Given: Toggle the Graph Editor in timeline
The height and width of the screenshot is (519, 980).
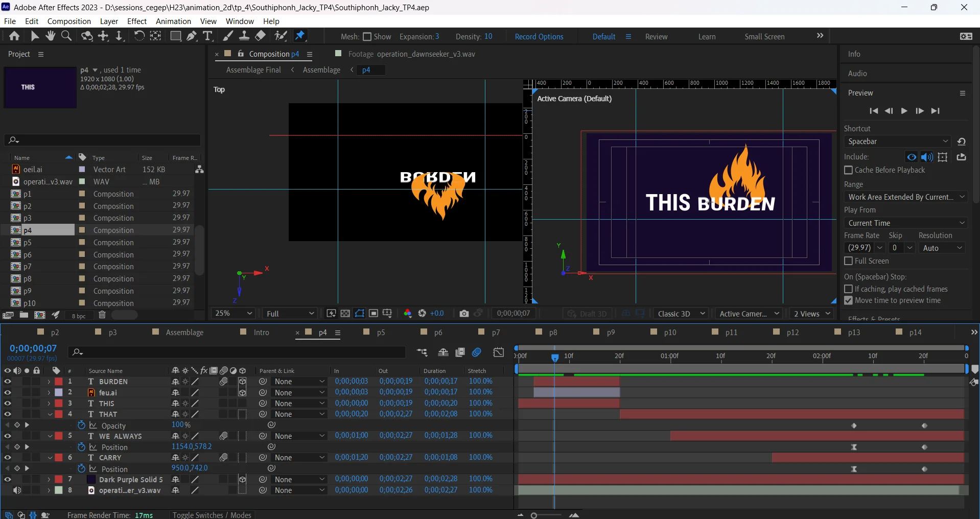Looking at the screenshot, I should click(499, 352).
